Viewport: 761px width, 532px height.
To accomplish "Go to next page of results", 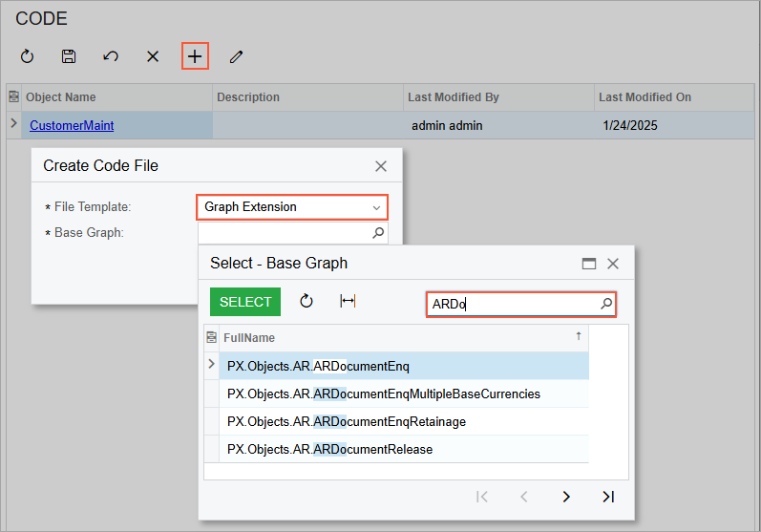I will tap(566, 496).
